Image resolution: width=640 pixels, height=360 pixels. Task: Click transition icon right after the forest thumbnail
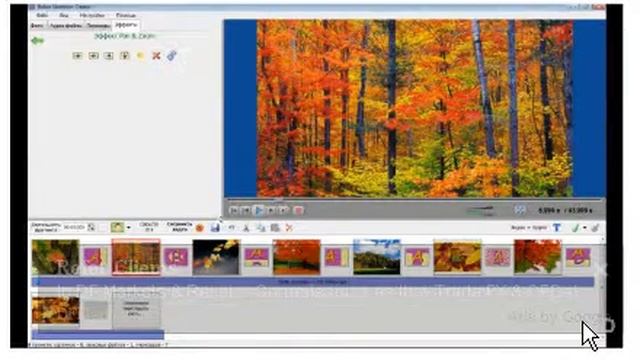tap(176, 257)
